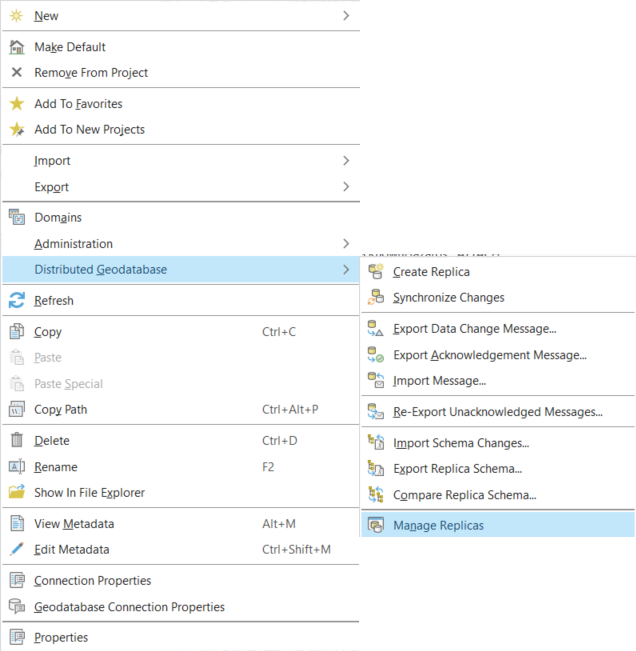
Task: Click the Delete trash can icon
Action: tap(16, 441)
